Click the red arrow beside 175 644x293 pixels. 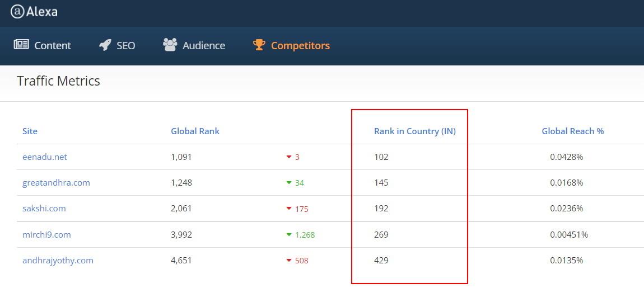(289, 209)
